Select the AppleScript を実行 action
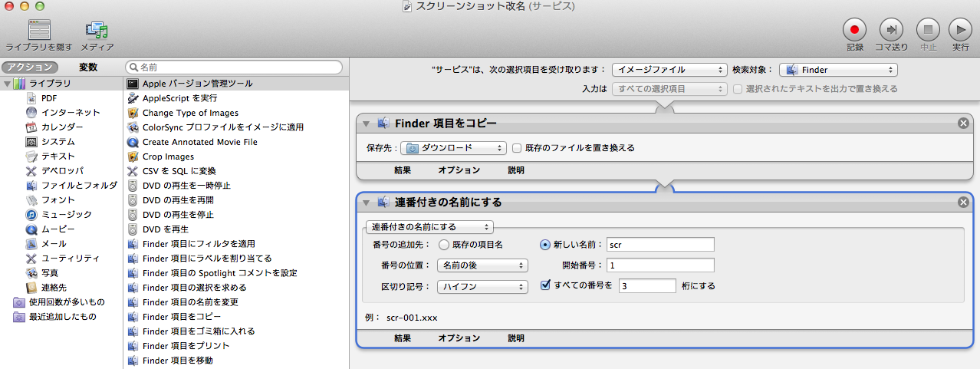Image resolution: width=980 pixels, height=369 pixels. pos(179,98)
